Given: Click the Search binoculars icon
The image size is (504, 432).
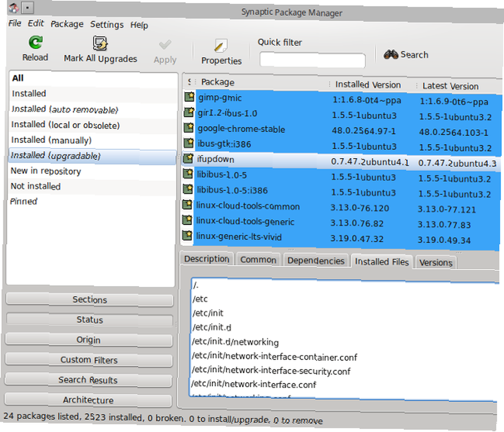Looking at the screenshot, I should 391,54.
